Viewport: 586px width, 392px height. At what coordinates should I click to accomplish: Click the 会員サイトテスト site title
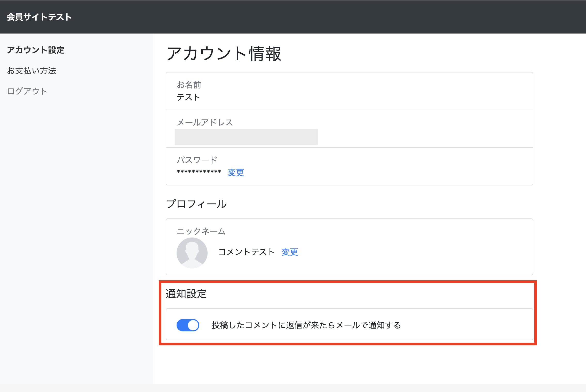click(39, 17)
